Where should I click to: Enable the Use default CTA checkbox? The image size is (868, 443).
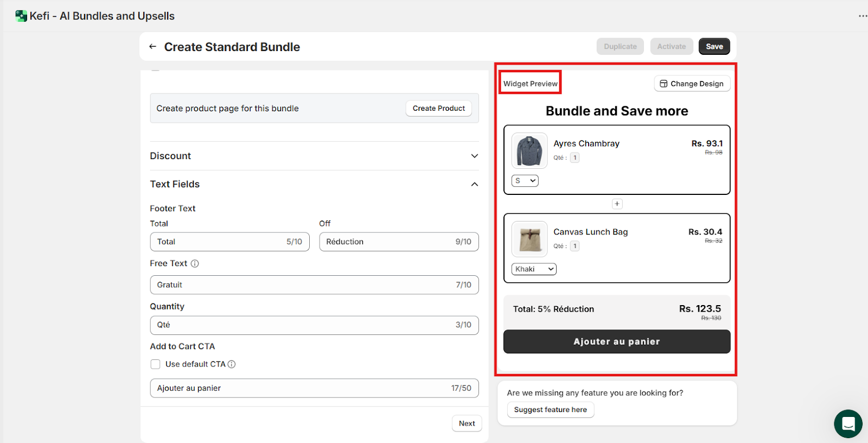coord(156,364)
